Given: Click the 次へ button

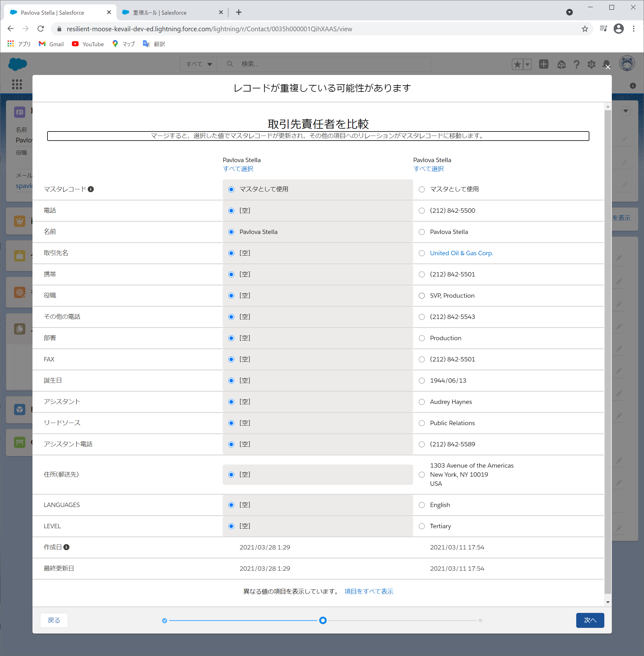Looking at the screenshot, I should (x=590, y=620).
